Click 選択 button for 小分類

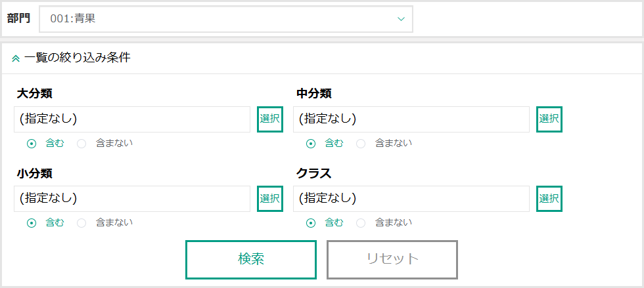270,199
